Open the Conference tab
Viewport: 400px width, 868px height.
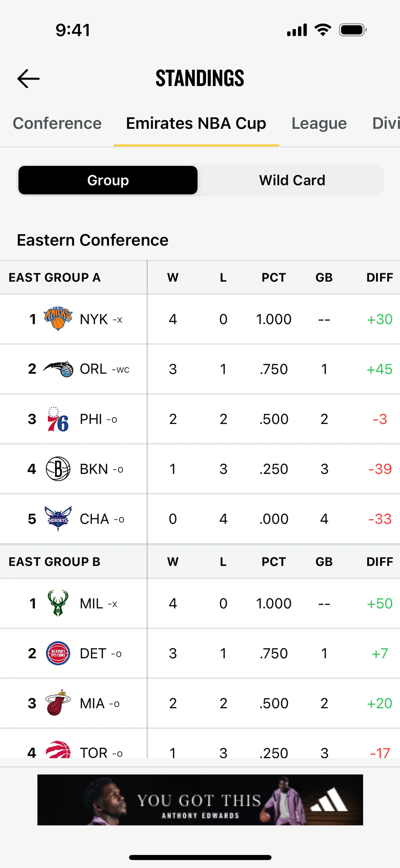click(x=57, y=123)
